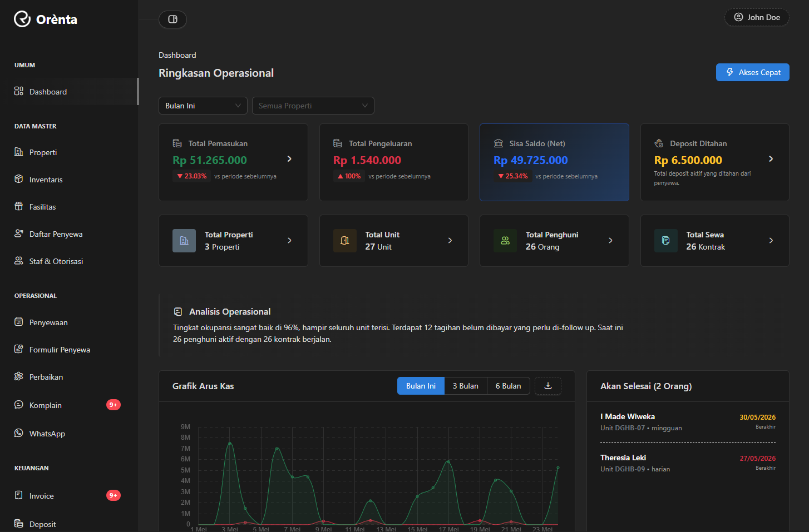Image resolution: width=809 pixels, height=532 pixels.
Task: Click the 23.03% change badge
Action: (x=191, y=176)
